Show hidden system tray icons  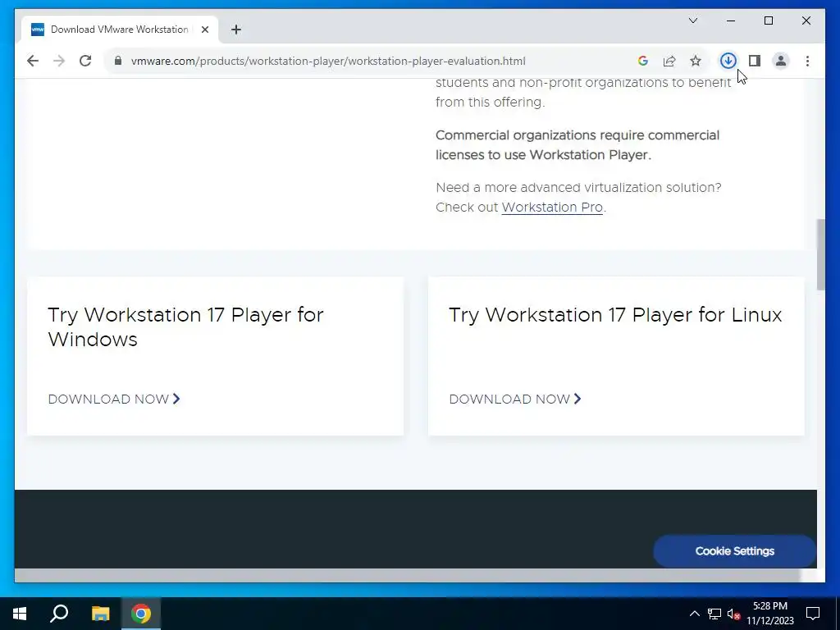point(694,614)
